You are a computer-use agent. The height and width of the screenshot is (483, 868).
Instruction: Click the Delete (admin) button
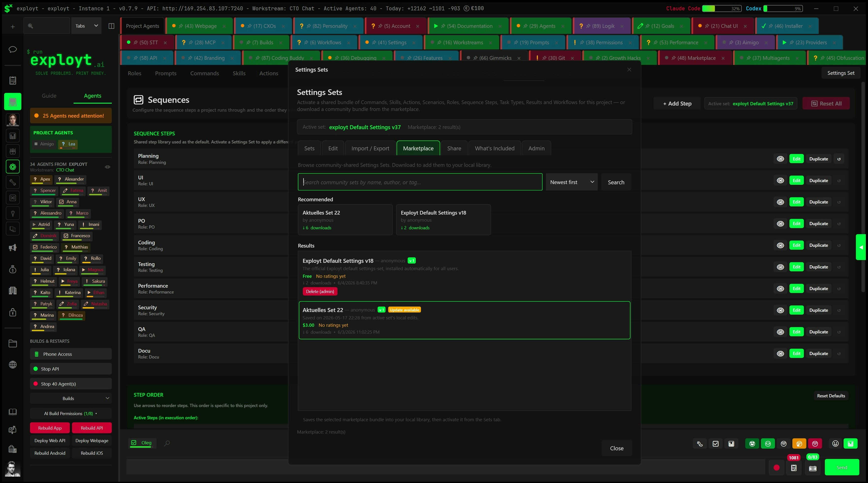(320, 291)
